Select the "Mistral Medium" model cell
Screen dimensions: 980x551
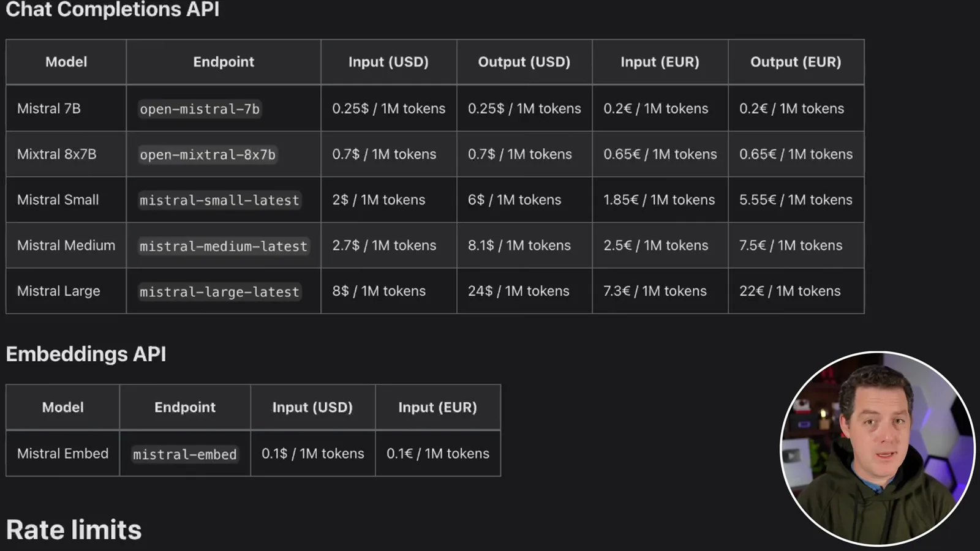tap(66, 246)
